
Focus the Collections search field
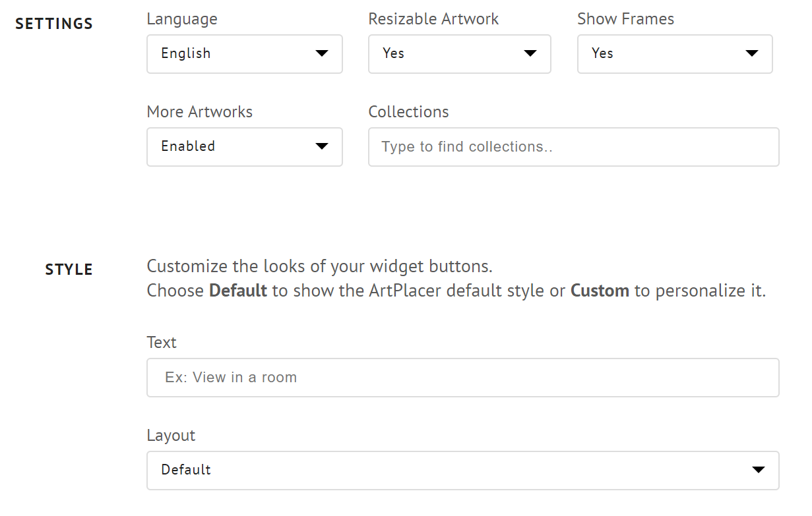point(573,147)
